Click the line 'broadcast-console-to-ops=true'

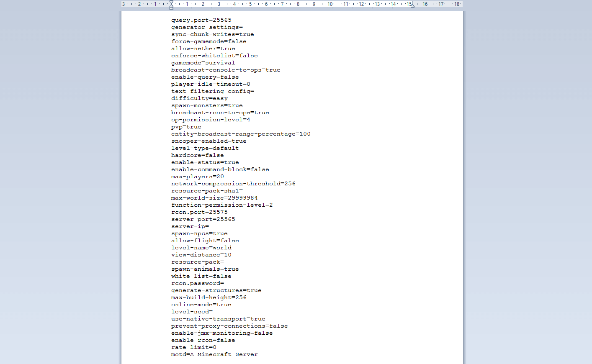(x=226, y=70)
